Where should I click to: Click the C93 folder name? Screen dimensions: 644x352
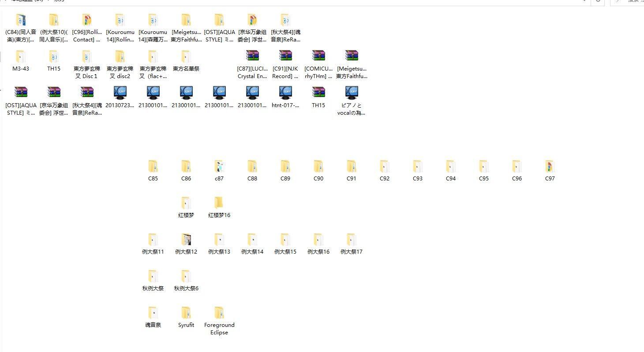pos(418,179)
